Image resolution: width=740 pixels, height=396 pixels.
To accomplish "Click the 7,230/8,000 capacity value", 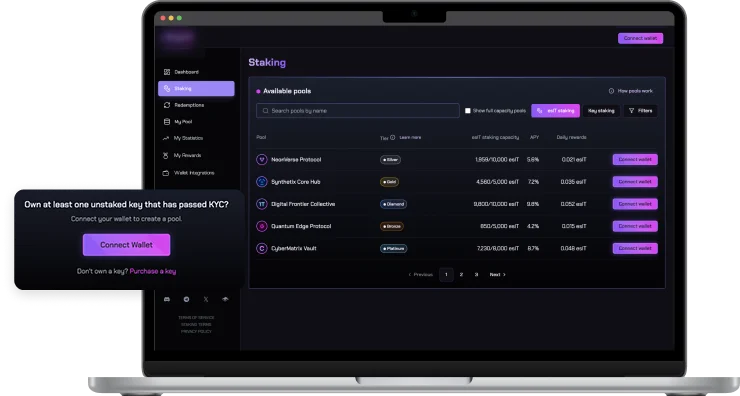I will pos(497,248).
